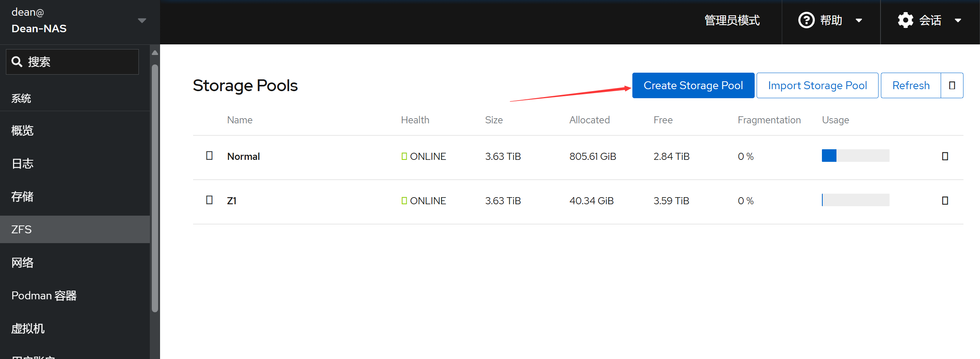This screenshot has height=359, width=980.
Task: Open the Z1 pool row actions icon
Action: pyautogui.click(x=945, y=201)
